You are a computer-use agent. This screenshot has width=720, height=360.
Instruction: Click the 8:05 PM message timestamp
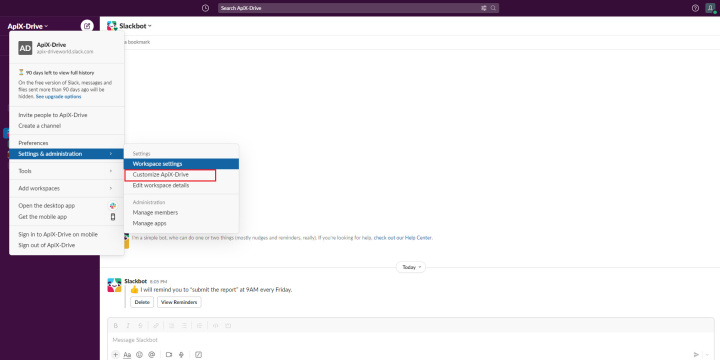pyautogui.click(x=158, y=281)
